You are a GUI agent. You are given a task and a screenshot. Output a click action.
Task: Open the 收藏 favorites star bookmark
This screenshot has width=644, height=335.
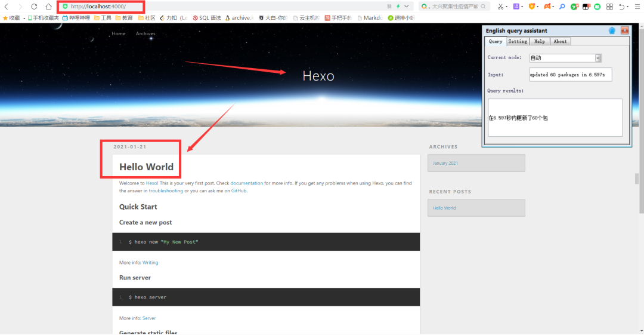[x=11, y=18]
